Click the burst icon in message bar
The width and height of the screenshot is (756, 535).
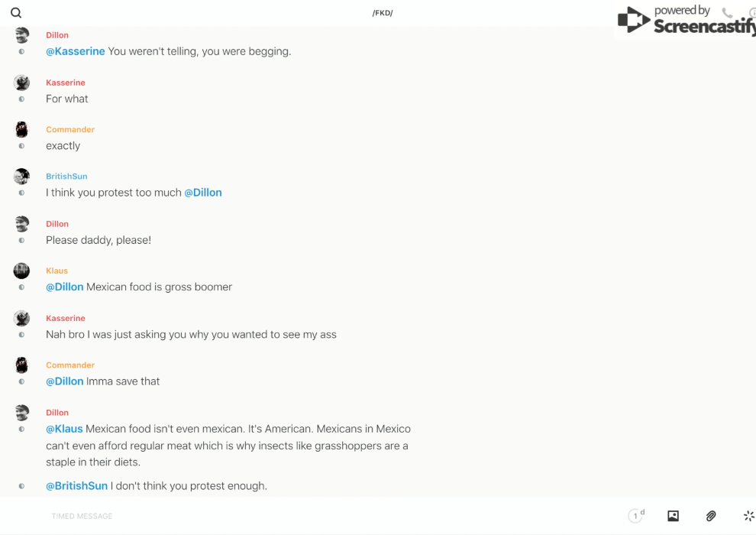click(748, 516)
